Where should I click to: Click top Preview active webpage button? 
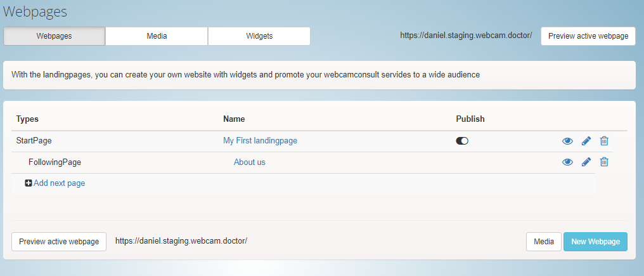pyautogui.click(x=588, y=36)
